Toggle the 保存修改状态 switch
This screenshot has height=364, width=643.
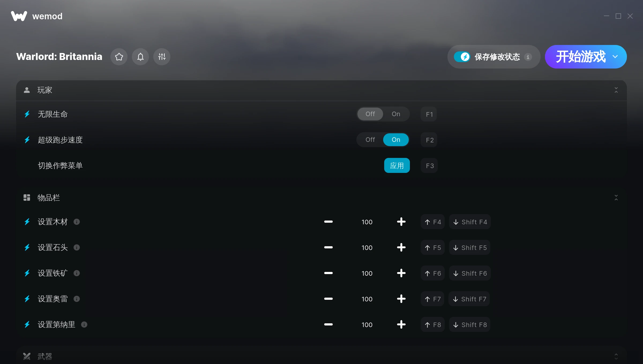pos(462,57)
